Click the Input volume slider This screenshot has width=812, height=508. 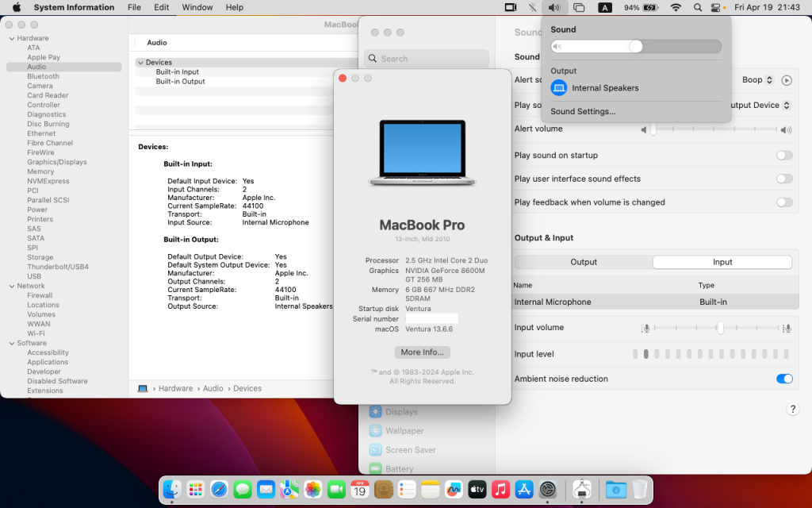tap(720, 328)
